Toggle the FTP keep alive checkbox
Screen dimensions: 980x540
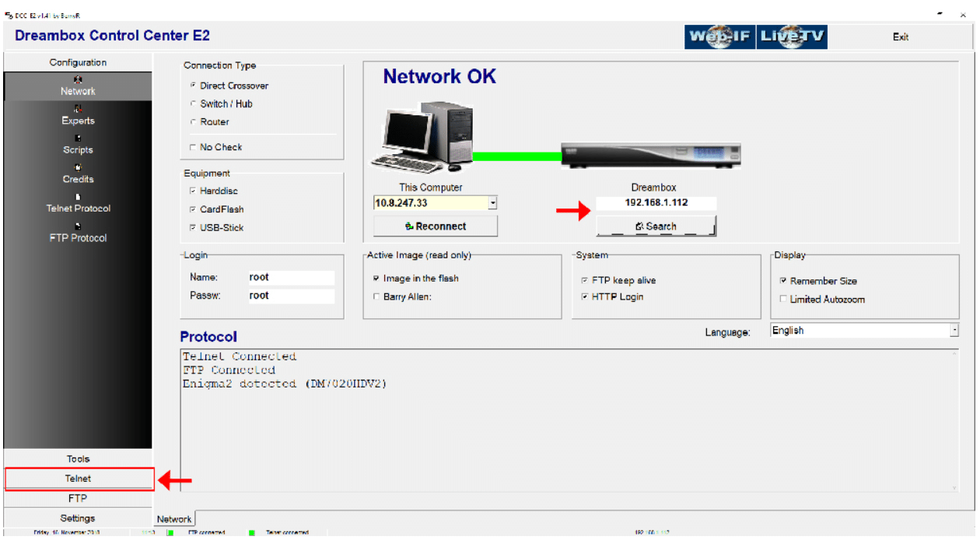(585, 281)
